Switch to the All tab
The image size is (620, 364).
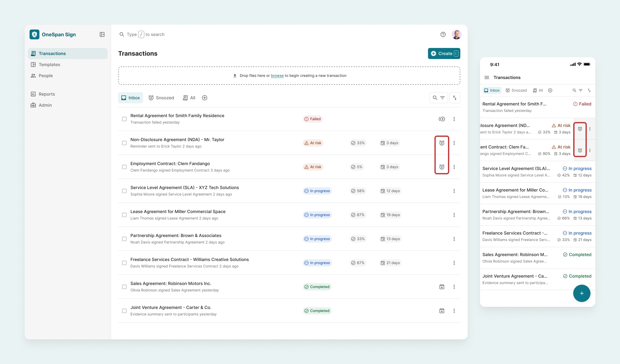[x=189, y=97]
